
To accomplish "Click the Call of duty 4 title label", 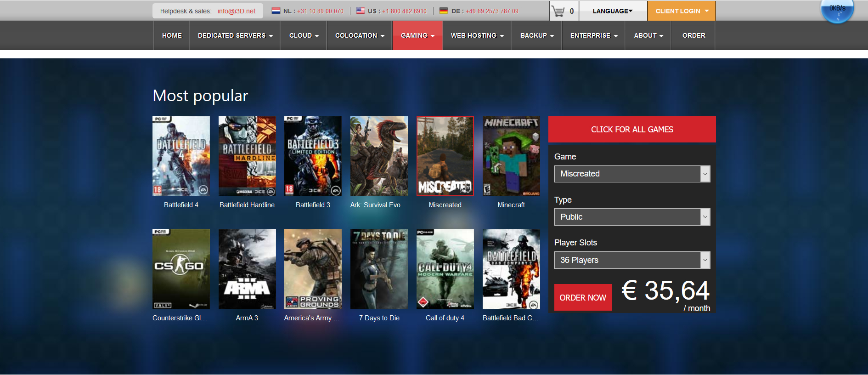I will pyautogui.click(x=445, y=318).
